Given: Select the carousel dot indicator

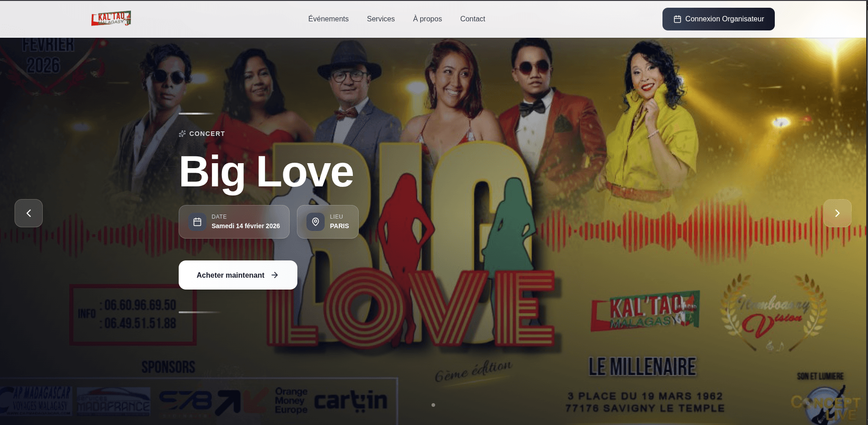Looking at the screenshot, I should tap(433, 405).
